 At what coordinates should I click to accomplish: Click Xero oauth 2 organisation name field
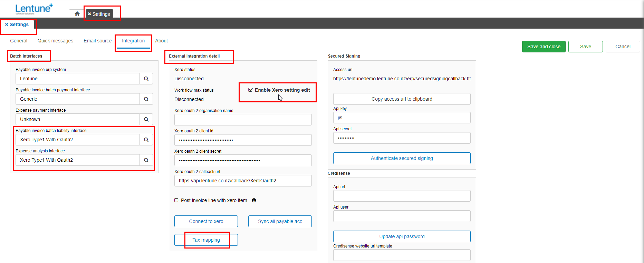pyautogui.click(x=243, y=120)
